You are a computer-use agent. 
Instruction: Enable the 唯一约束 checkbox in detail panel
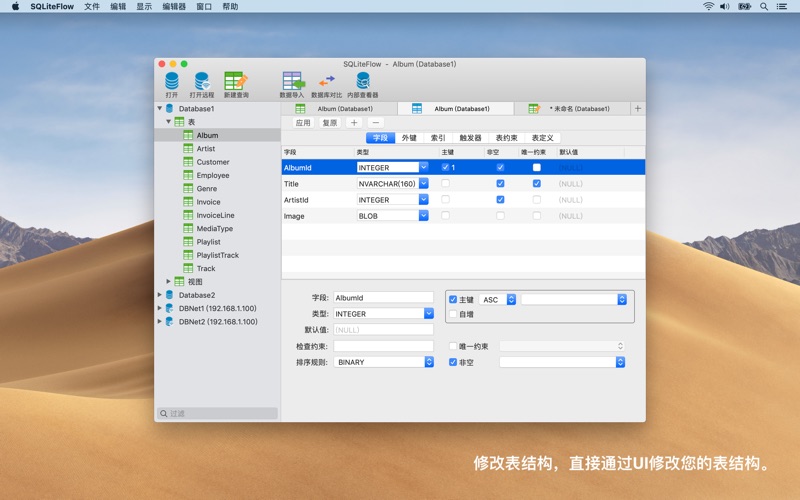[453, 346]
